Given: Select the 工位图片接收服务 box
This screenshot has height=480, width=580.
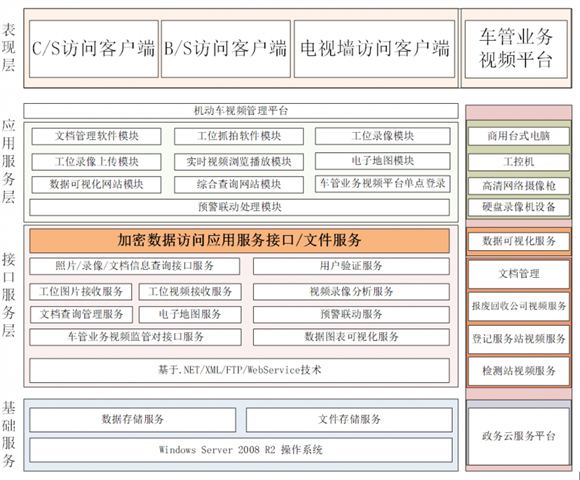Looking at the screenshot, I should (x=81, y=291).
